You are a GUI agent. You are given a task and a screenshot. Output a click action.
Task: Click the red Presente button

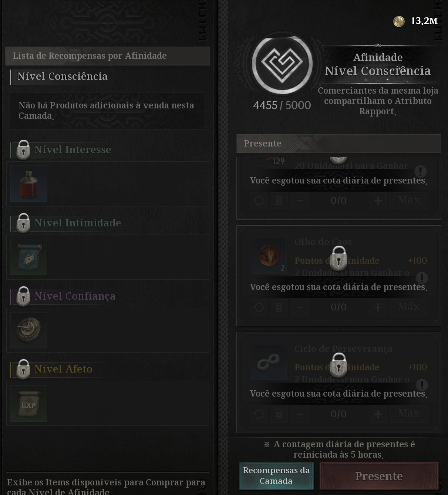coord(379,476)
